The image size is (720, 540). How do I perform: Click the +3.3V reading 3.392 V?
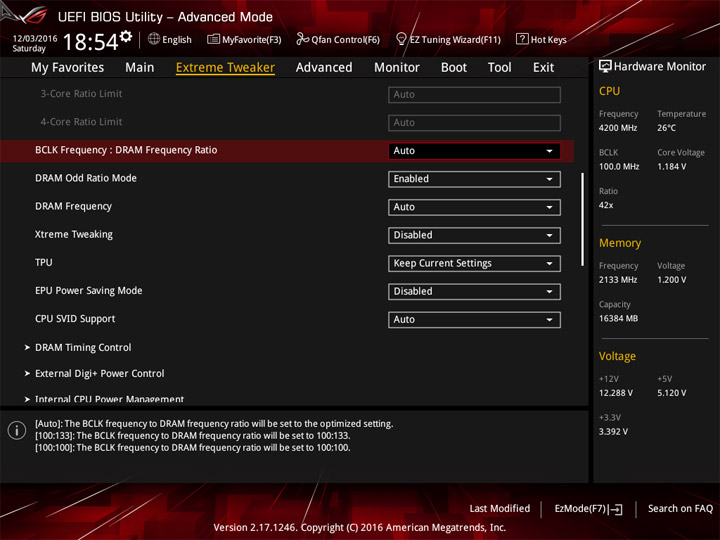click(x=613, y=432)
